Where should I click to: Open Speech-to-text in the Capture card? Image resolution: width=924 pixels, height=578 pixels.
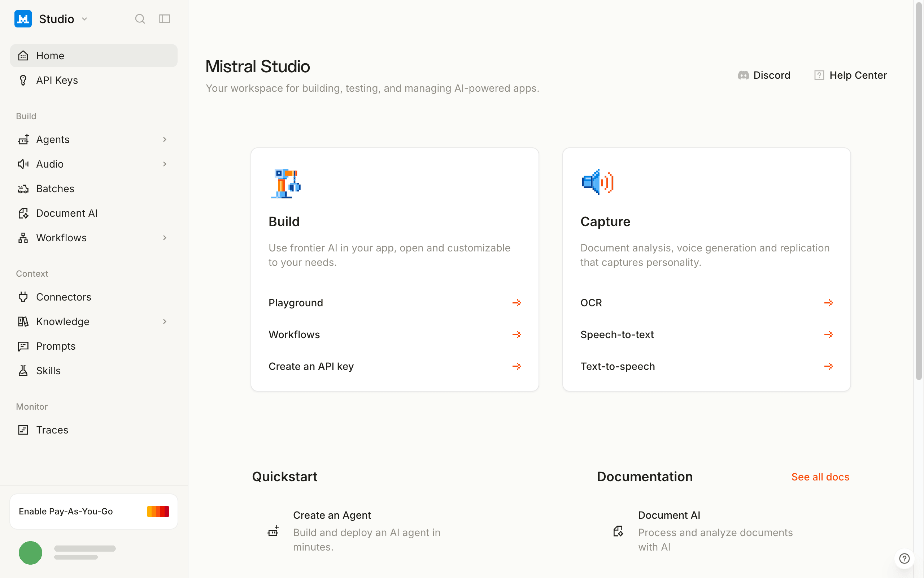[707, 335]
